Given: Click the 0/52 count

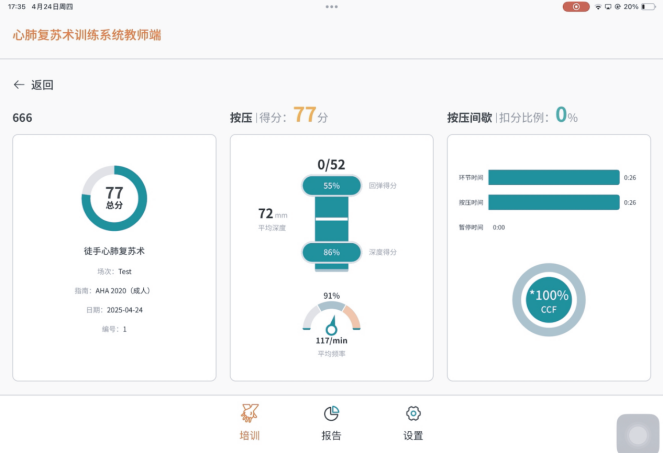Looking at the screenshot, I should click(332, 164).
